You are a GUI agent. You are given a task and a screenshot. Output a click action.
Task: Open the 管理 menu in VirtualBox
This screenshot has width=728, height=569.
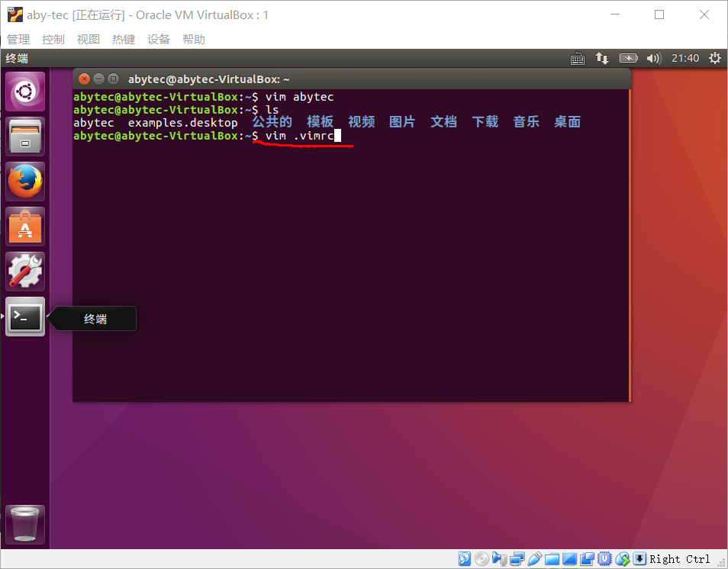(x=18, y=40)
